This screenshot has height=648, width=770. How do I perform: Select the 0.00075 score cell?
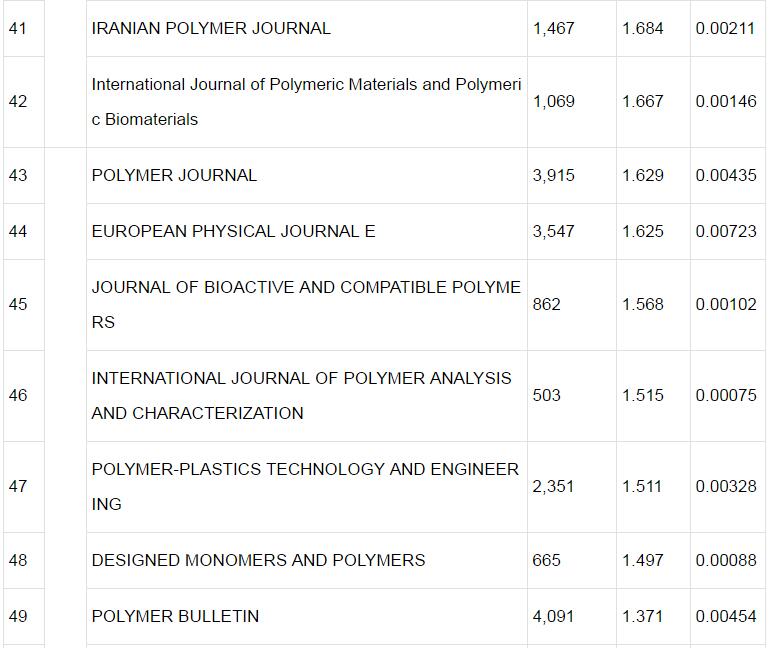pyautogui.click(x=726, y=395)
